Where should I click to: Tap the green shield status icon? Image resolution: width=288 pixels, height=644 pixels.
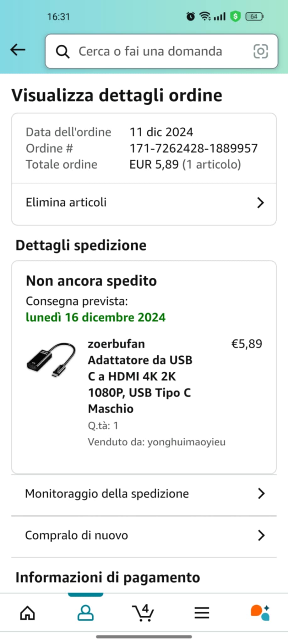(235, 16)
